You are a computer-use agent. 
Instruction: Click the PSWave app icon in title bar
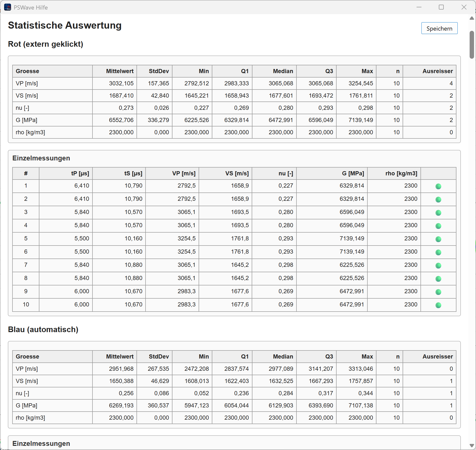point(8,7)
